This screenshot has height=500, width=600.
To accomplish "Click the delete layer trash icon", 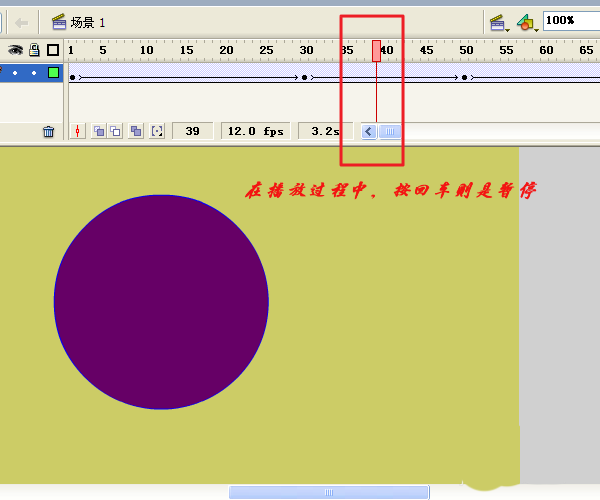I will tap(49, 132).
